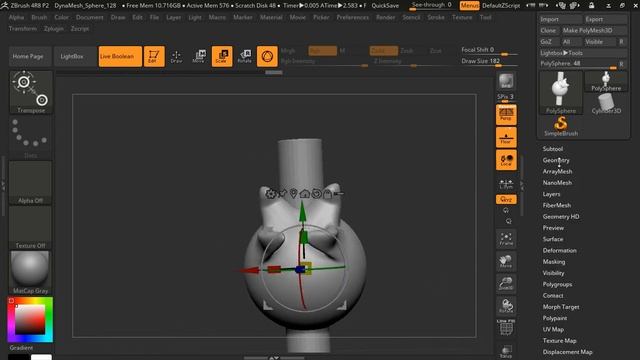Adjust the Draw Size slider
640x360 pixels.
pyautogui.click(x=489, y=62)
